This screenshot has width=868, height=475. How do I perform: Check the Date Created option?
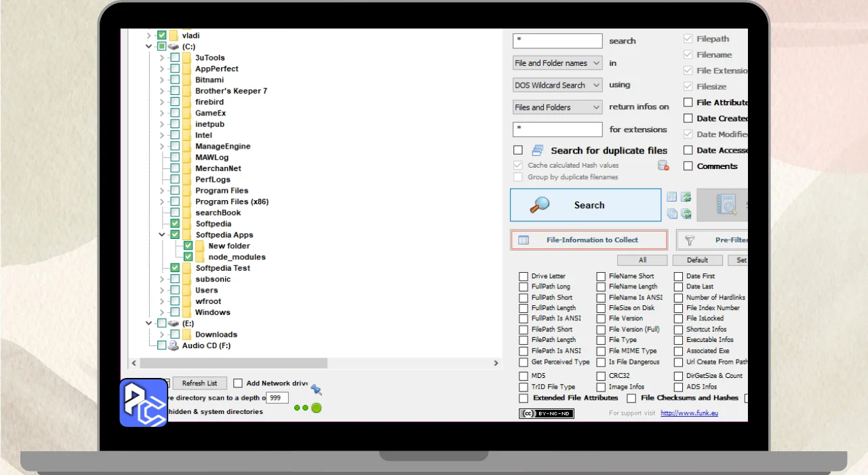tap(688, 118)
